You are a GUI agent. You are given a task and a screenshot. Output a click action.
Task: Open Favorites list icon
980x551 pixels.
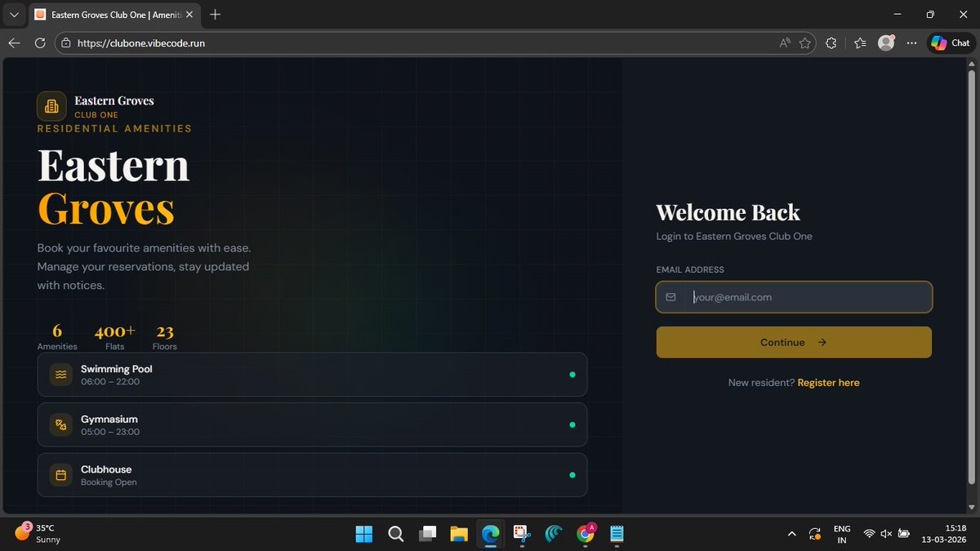pos(860,43)
